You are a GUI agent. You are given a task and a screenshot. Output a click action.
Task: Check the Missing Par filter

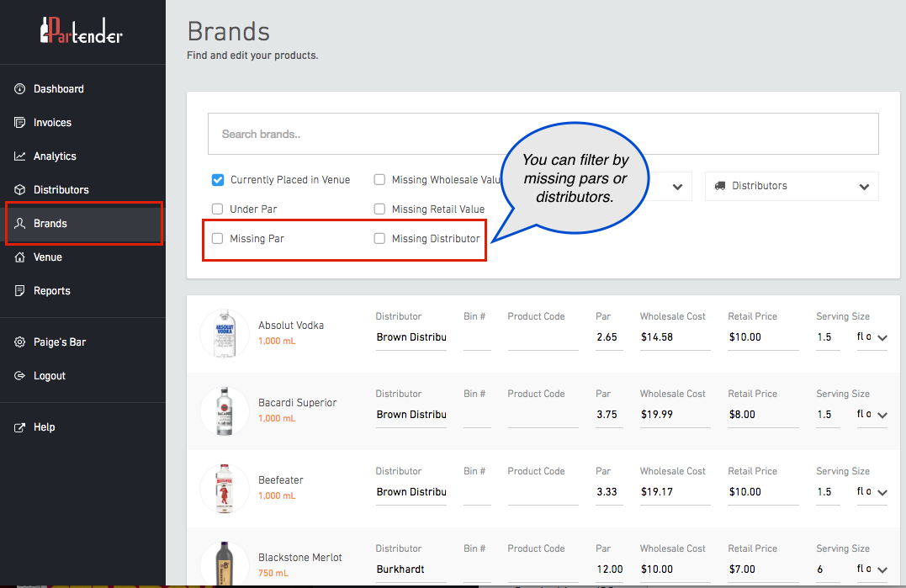(x=217, y=238)
